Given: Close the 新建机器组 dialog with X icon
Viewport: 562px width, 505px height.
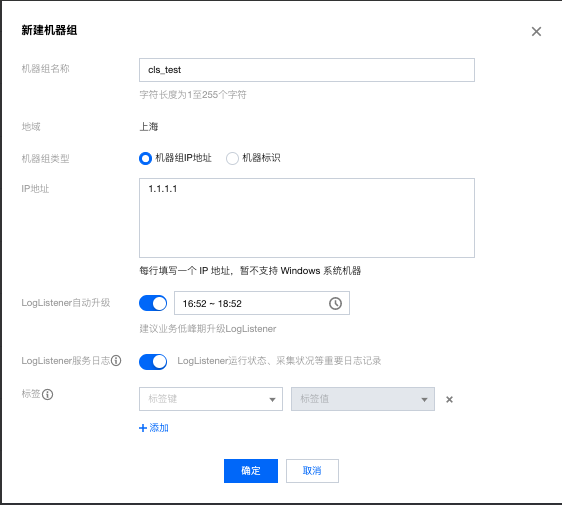Looking at the screenshot, I should pos(536,32).
